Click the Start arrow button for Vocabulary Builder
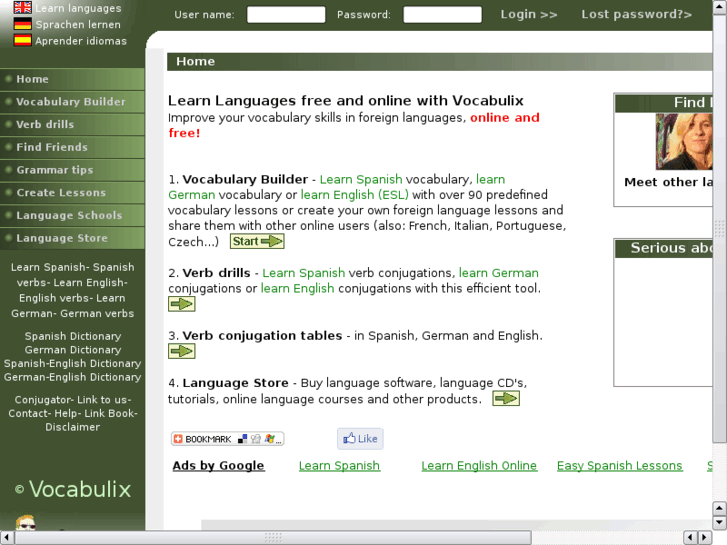The width and height of the screenshot is (727, 545). [257, 241]
